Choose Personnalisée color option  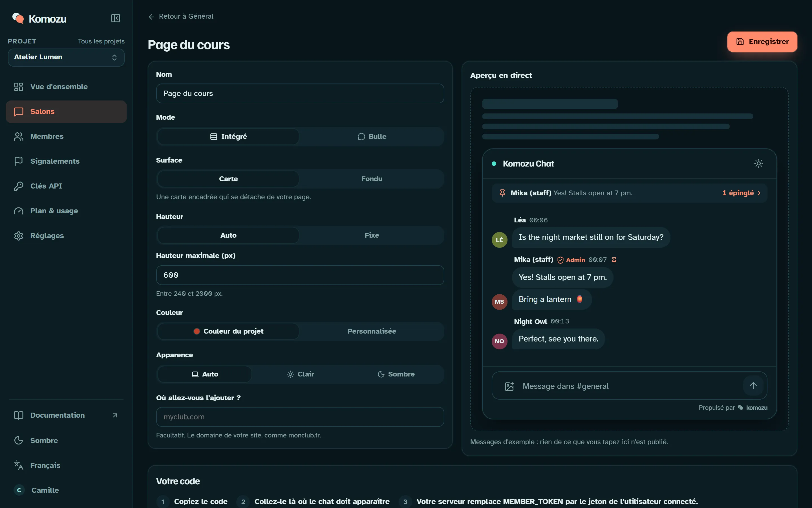pos(371,331)
